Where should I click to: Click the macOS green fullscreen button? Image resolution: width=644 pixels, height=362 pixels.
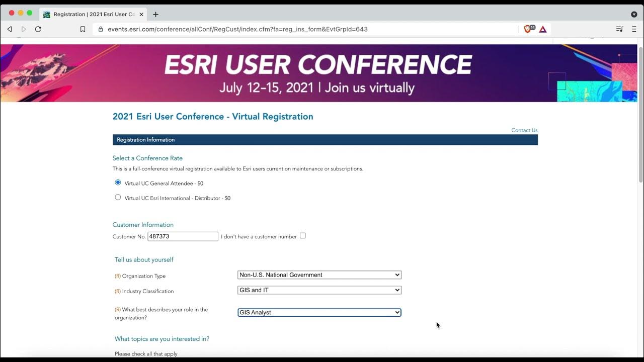coord(30,13)
